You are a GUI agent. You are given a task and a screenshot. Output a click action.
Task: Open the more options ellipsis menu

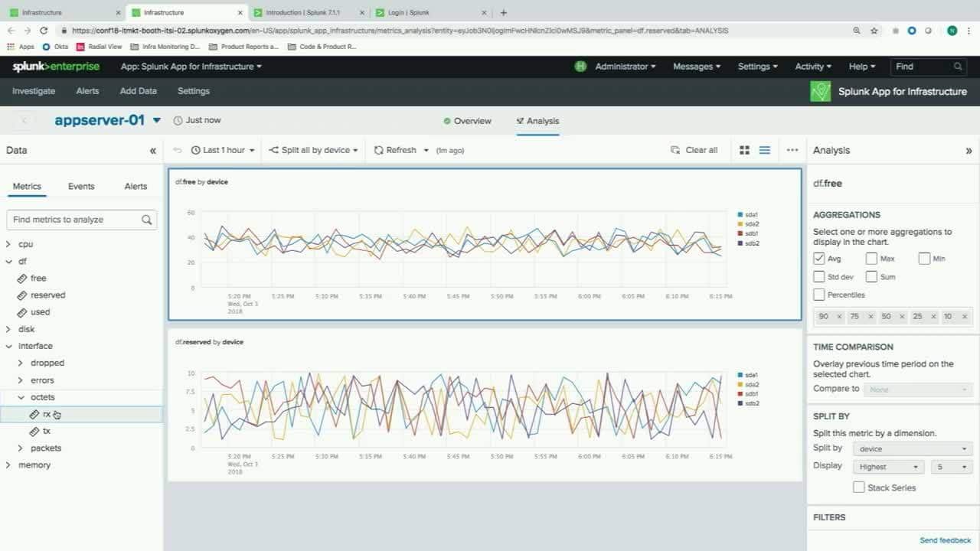point(792,150)
